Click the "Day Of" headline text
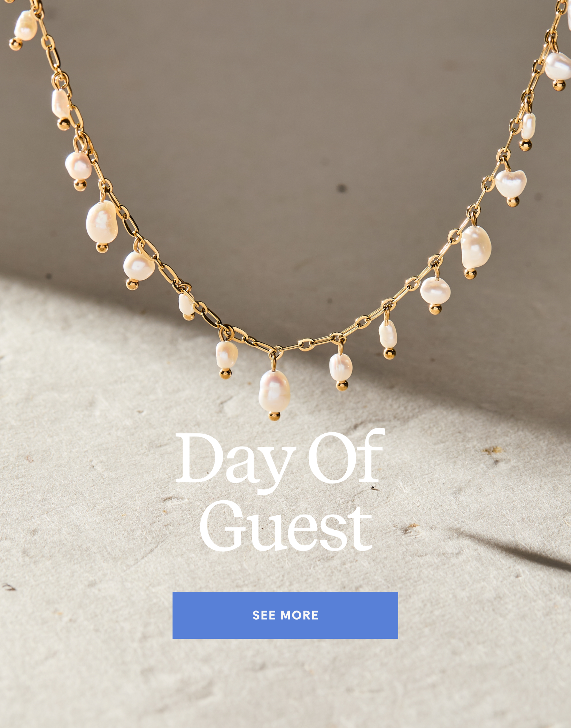 coord(280,460)
